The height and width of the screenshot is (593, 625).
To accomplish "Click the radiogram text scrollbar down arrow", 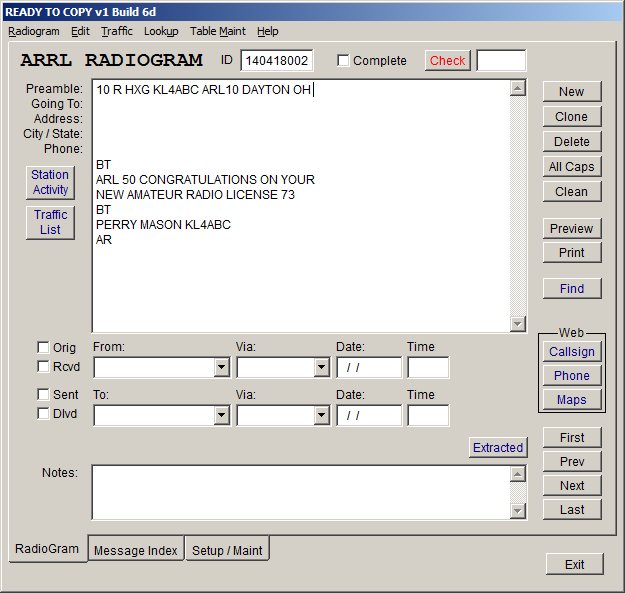I will [x=518, y=324].
